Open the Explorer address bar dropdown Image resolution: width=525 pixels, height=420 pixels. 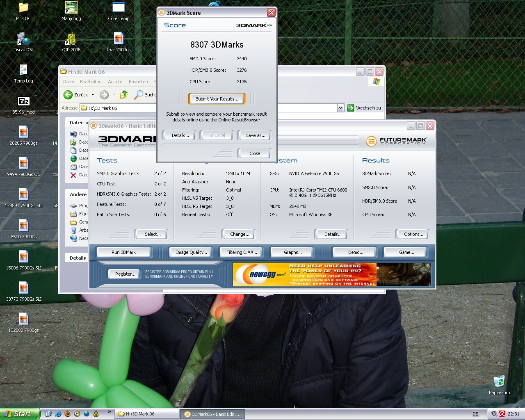click(340, 108)
